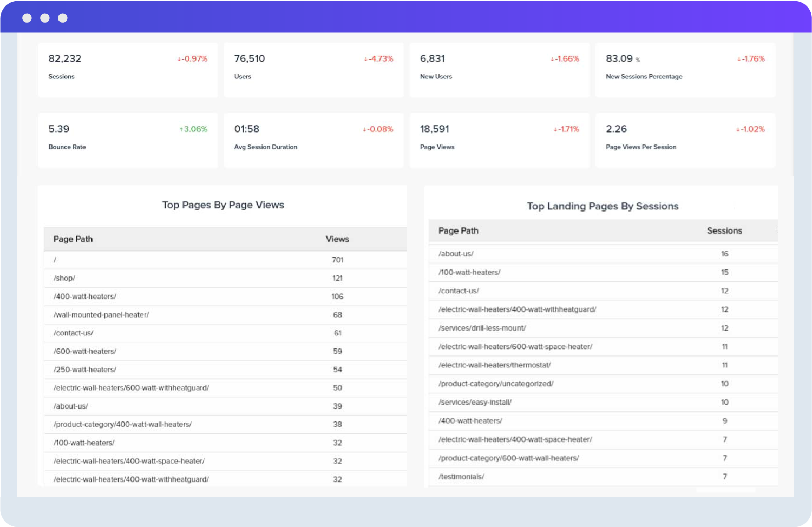Screen dimensions: 812x527
Task: Click the 16 sessions cell
Action: (x=725, y=254)
